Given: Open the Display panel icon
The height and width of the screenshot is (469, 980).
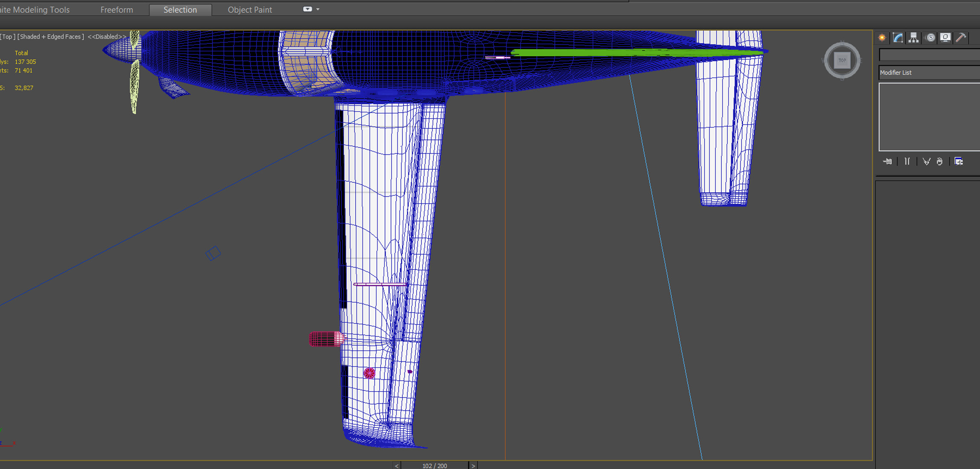Looking at the screenshot, I should (945, 38).
